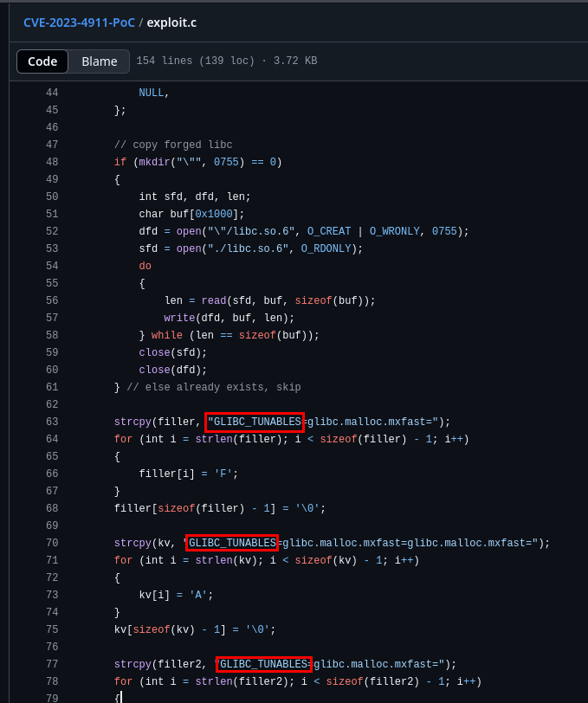
Task: Select line number 70
Action: coord(52,543)
